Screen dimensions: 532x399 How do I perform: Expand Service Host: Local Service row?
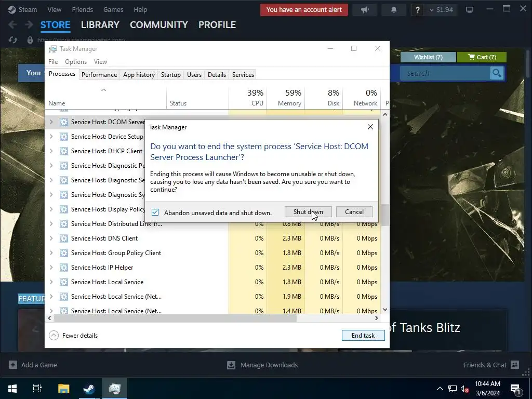(51, 282)
